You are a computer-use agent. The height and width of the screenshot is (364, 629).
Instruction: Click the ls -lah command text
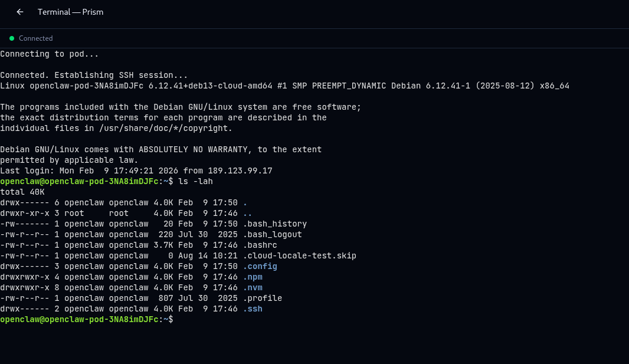(x=196, y=181)
